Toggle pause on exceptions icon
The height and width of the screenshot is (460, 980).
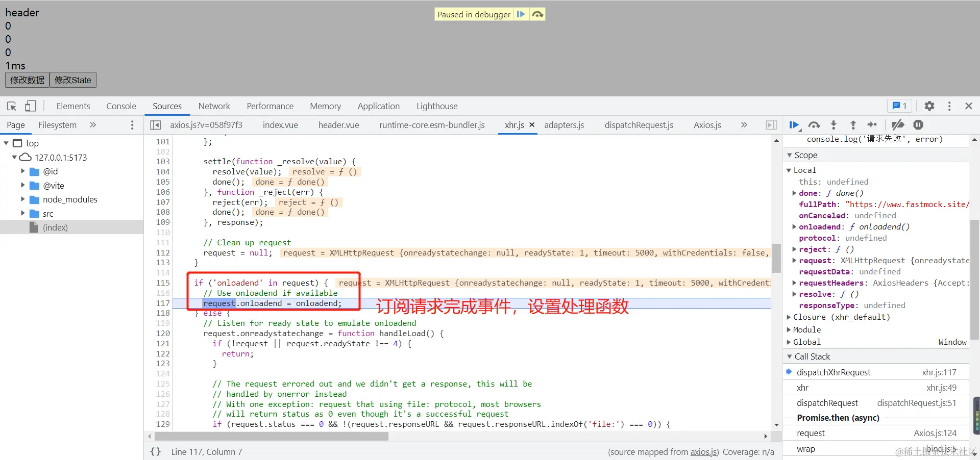click(x=918, y=125)
